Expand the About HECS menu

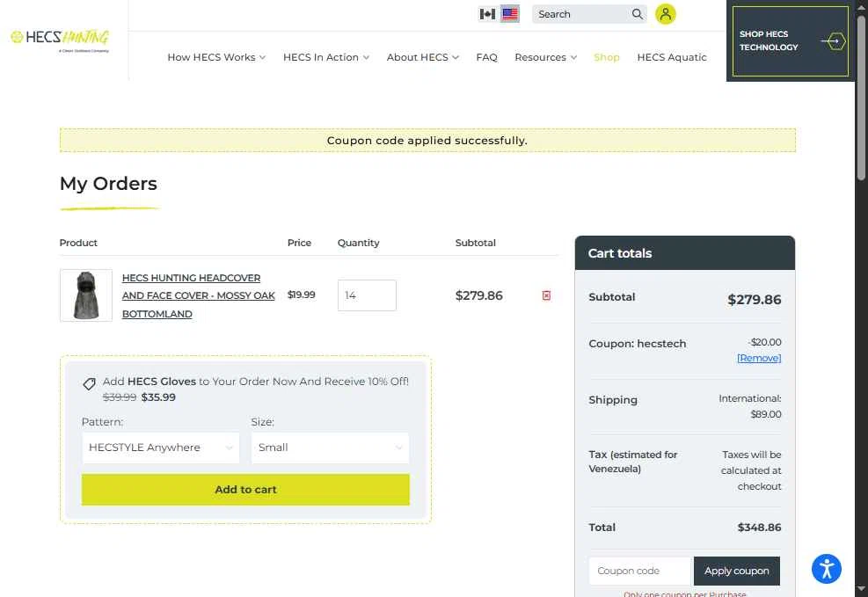point(422,57)
